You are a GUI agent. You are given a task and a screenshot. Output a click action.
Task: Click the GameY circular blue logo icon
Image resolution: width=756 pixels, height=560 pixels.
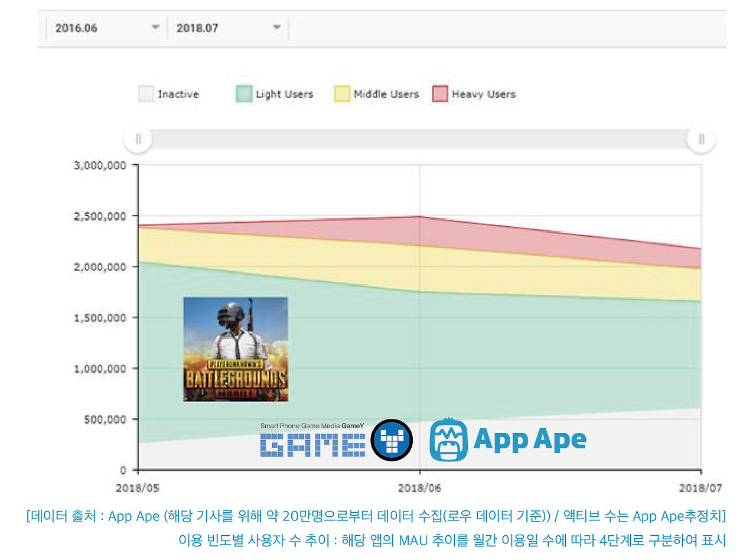(x=392, y=439)
